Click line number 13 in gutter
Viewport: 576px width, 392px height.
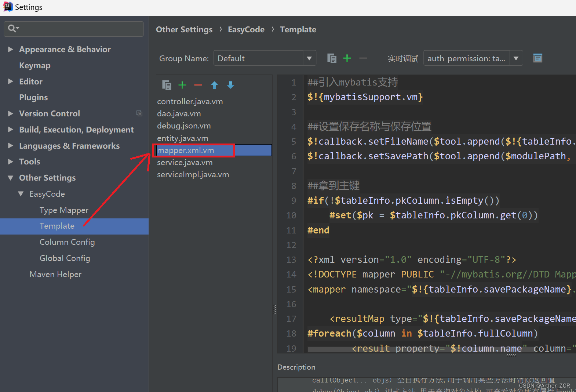pyautogui.click(x=291, y=260)
